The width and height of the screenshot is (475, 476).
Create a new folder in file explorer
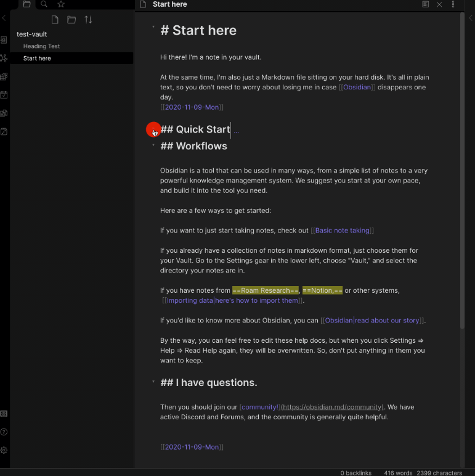(71, 20)
